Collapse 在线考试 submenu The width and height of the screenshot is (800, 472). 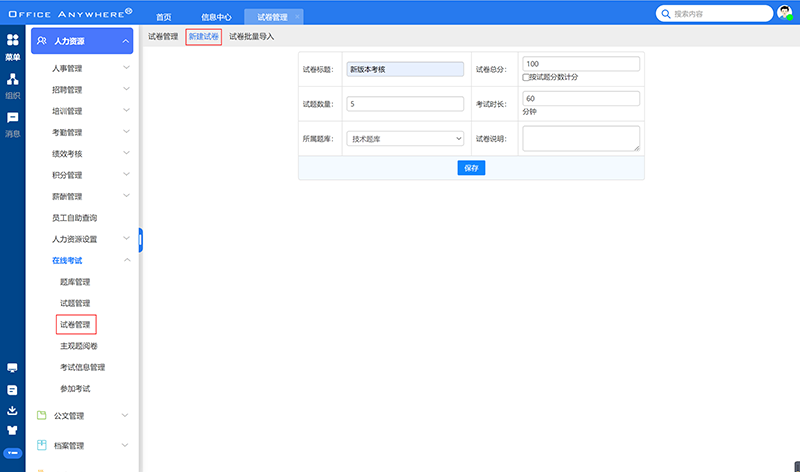[126, 260]
